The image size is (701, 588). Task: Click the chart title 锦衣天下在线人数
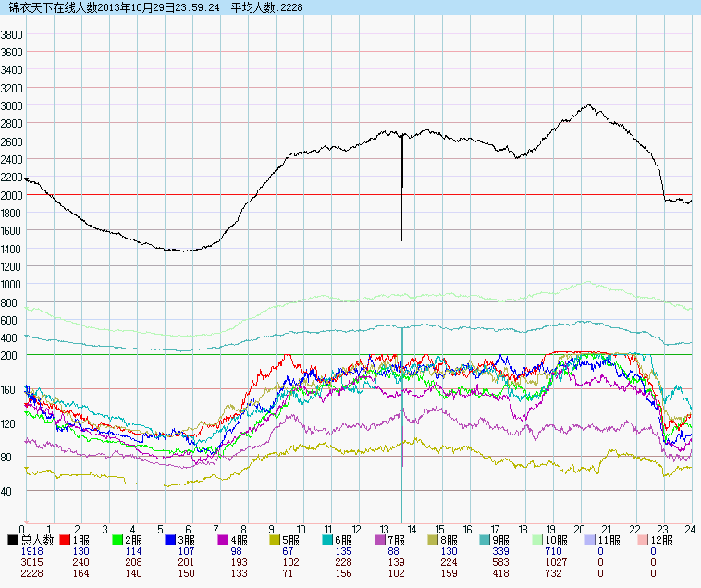tap(47, 7)
